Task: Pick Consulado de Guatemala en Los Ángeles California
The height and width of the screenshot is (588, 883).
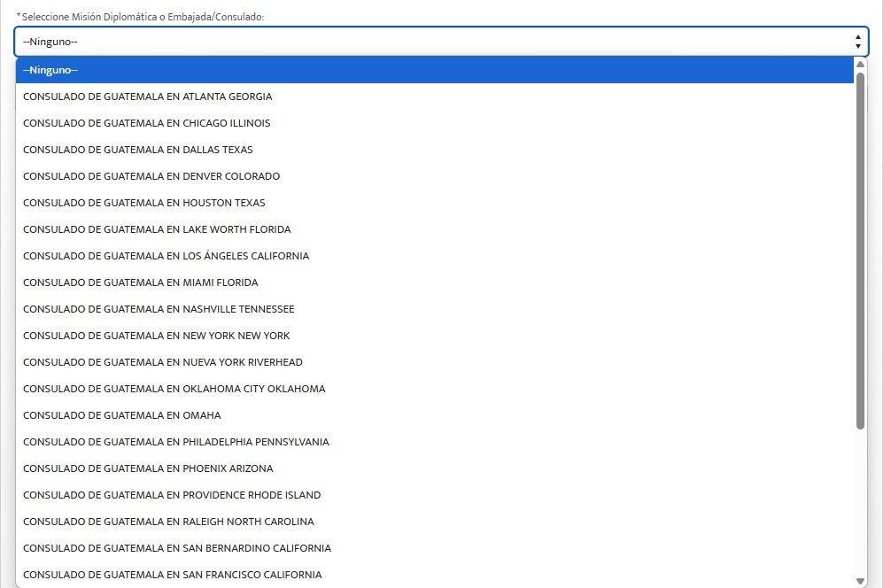Action: click(435, 256)
